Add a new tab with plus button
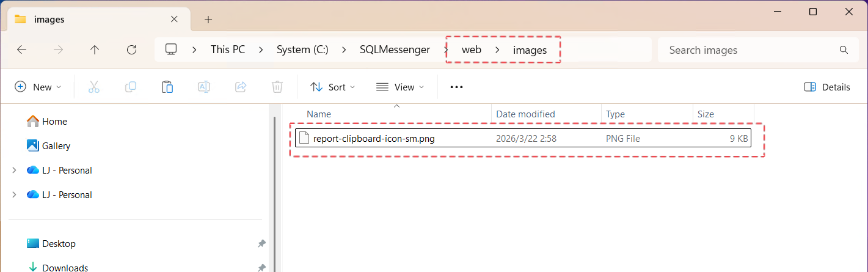 coord(208,20)
